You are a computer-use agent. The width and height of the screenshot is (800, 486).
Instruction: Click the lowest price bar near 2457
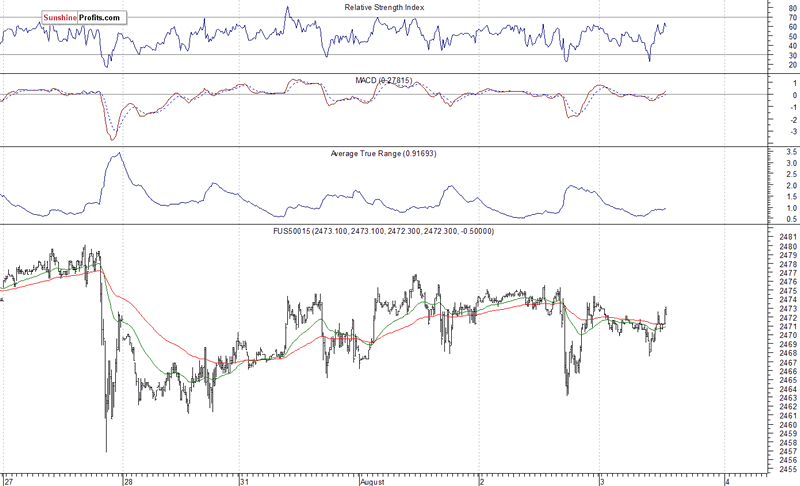(x=106, y=448)
